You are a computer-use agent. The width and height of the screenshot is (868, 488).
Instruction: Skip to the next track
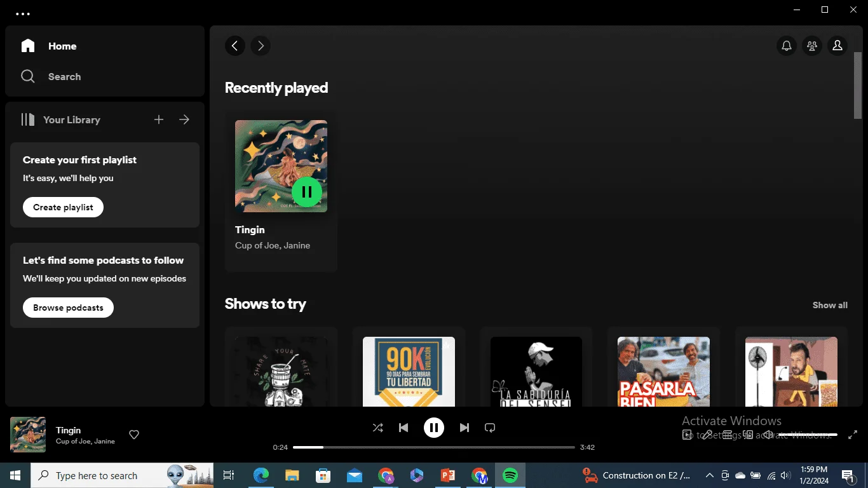click(465, 428)
